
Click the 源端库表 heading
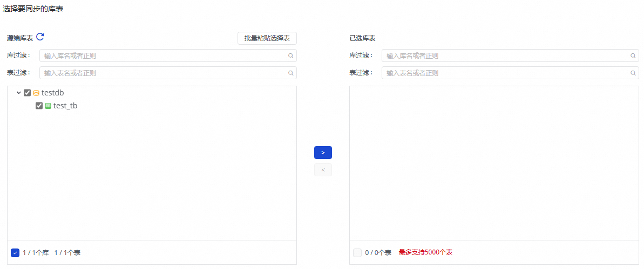pyautogui.click(x=20, y=38)
